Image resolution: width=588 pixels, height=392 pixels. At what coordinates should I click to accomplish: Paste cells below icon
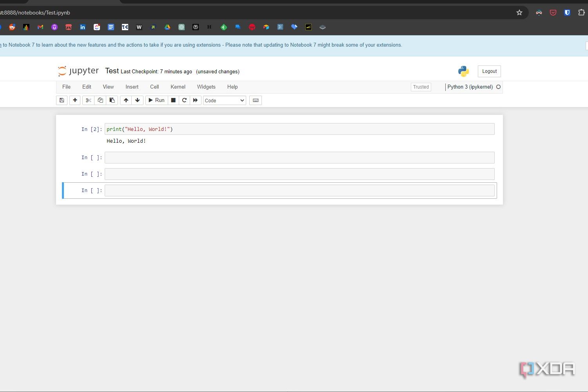pos(112,100)
